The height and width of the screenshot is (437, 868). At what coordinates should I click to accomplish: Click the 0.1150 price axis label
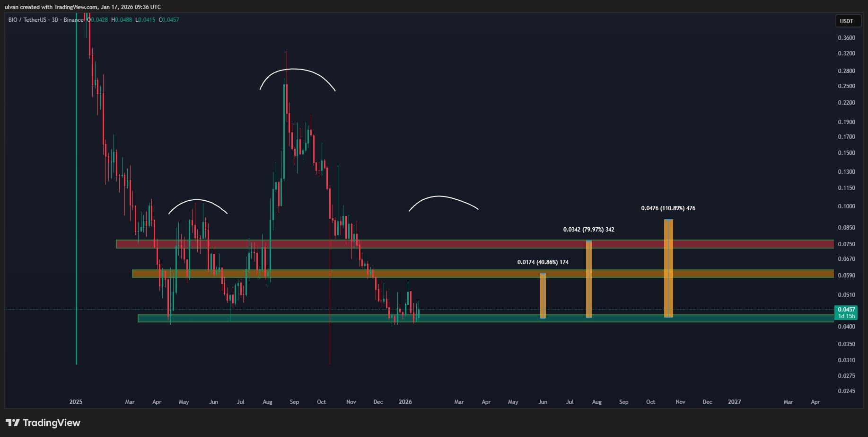click(x=846, y=188)
